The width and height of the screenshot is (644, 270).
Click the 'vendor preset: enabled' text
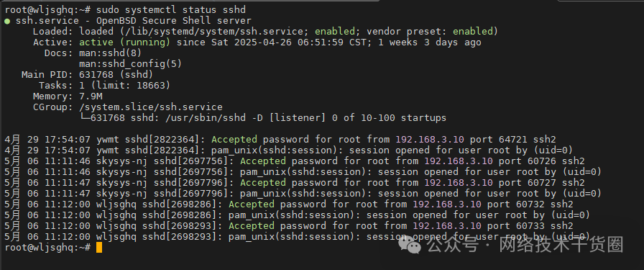429,31
